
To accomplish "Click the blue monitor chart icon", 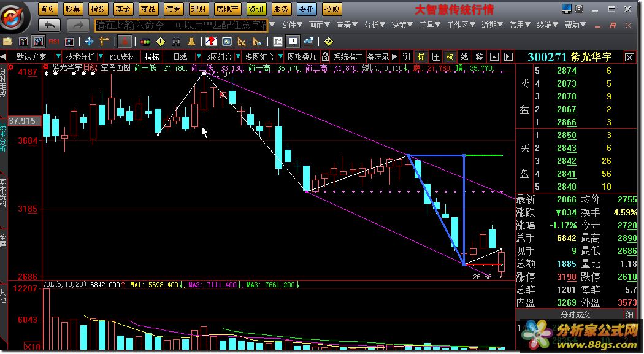I will 227,42.
